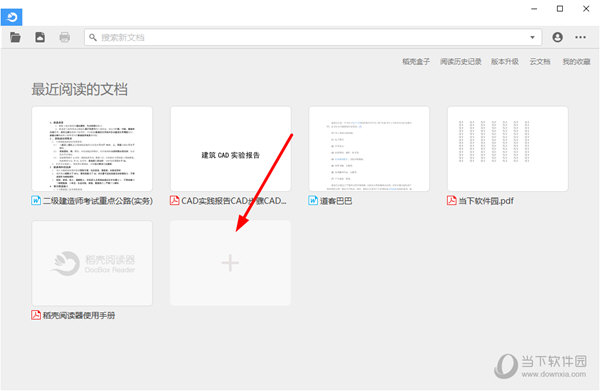
Task: Open the 道客巴巴 document thumbnail
Action: 369,149
